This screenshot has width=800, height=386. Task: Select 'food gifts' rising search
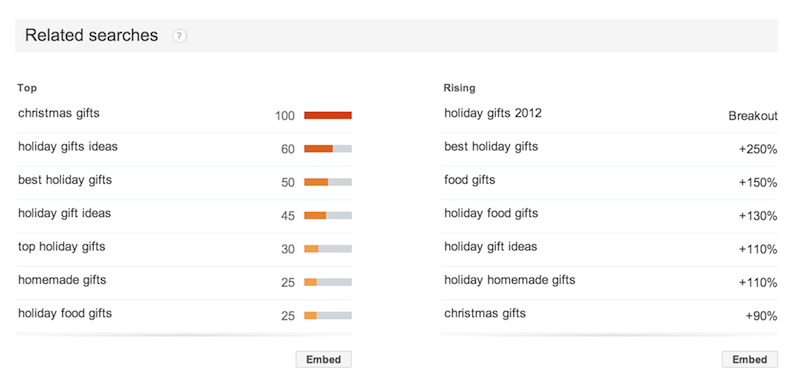tap(469, 180)
